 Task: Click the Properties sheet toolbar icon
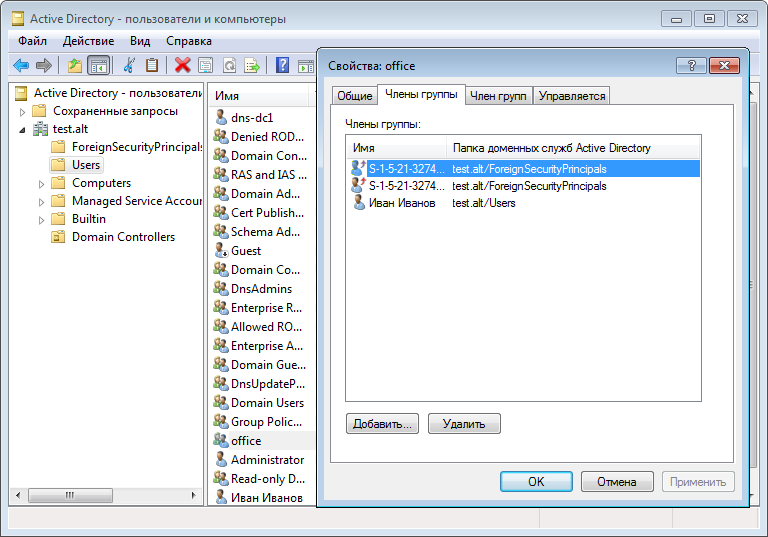(x=206, y=65)
